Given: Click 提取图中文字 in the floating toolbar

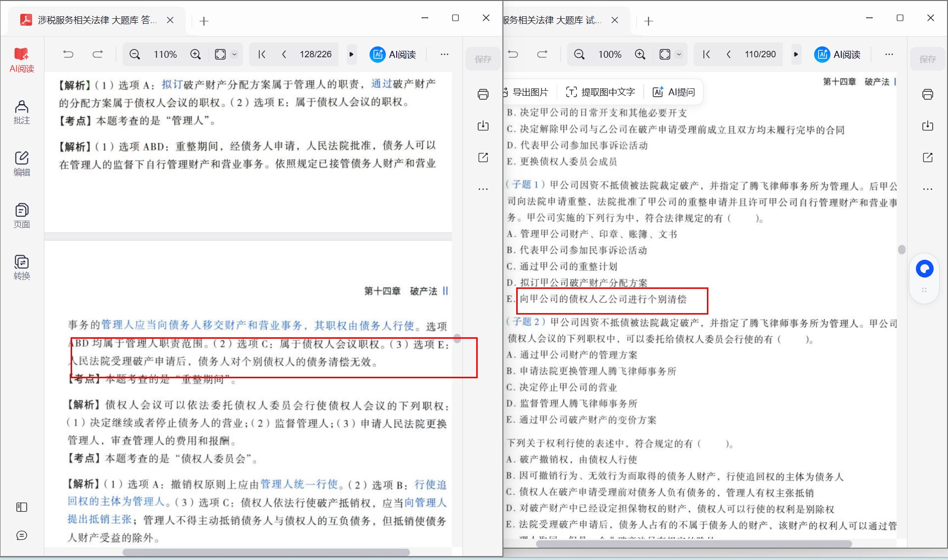Looking at the screenshot, I should click(x=600, y=92).
